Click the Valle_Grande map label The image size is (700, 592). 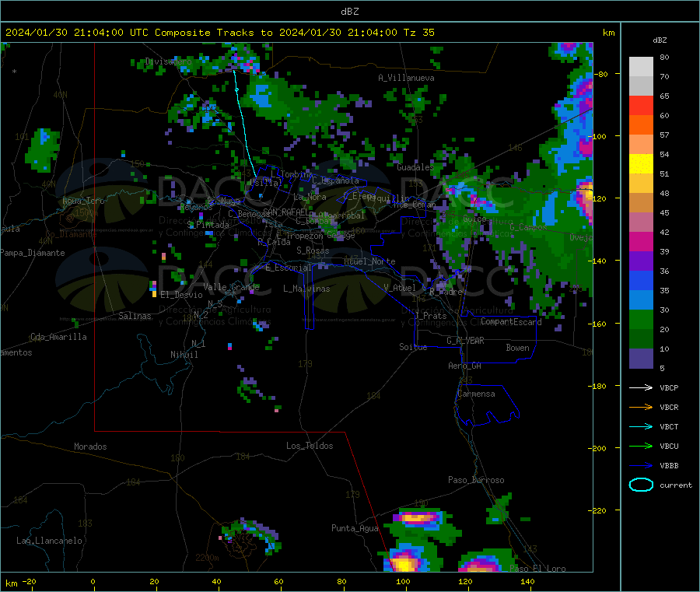tap(231, 286)
